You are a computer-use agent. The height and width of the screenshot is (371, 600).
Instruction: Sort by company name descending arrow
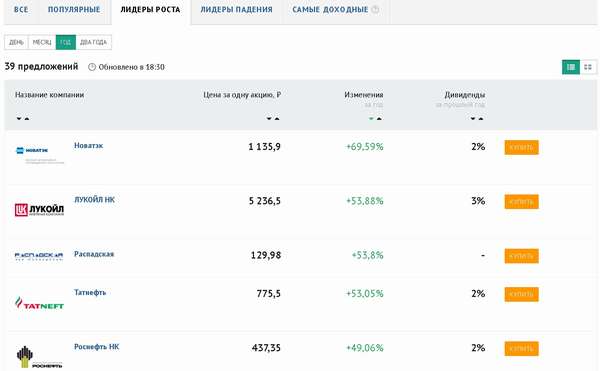click(18, 119)
